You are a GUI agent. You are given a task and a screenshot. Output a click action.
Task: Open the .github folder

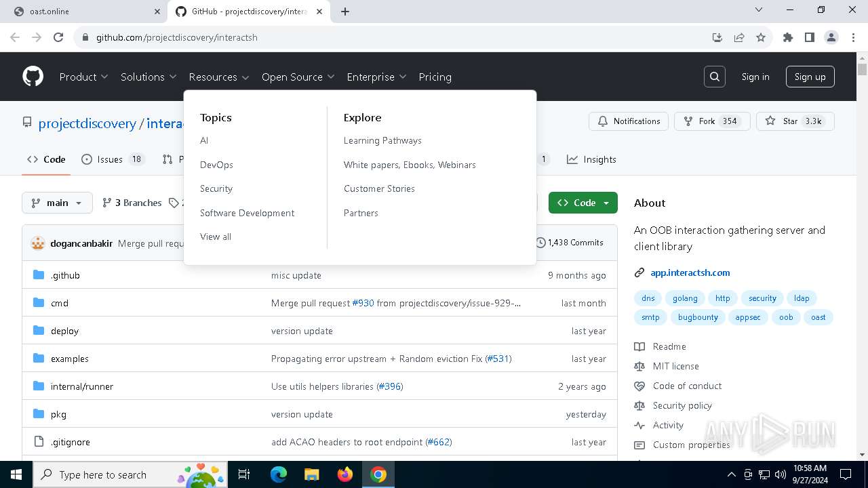coord(65,275)
